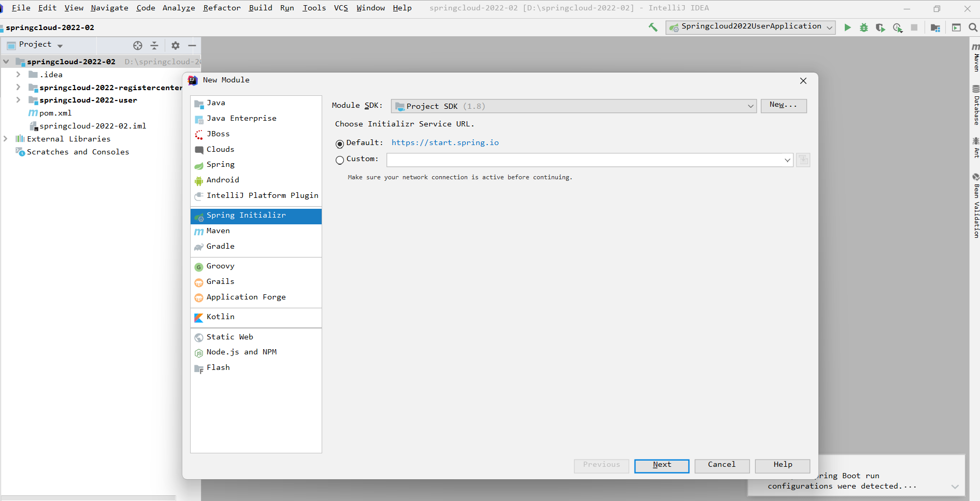This screenshot has width=980, height=501.
Task: Select Java module type
Action: pyautogui.click(x=256, y=103)
